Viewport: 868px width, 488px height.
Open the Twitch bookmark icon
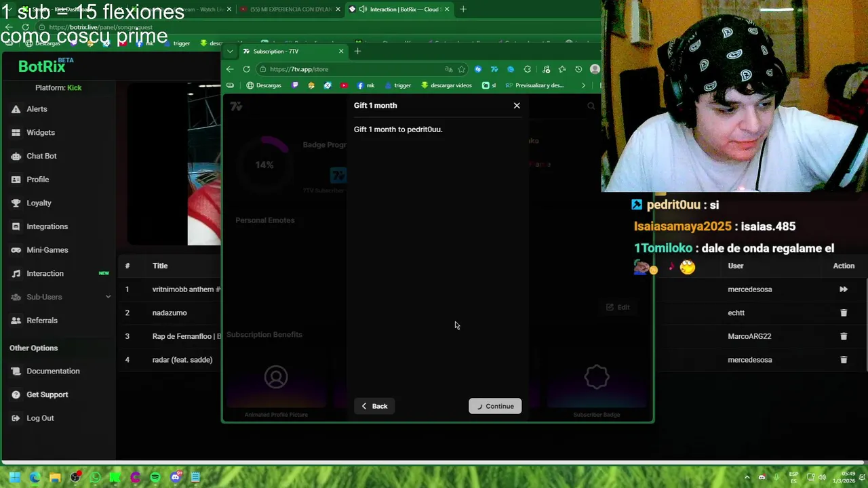[x=295, y=85]
